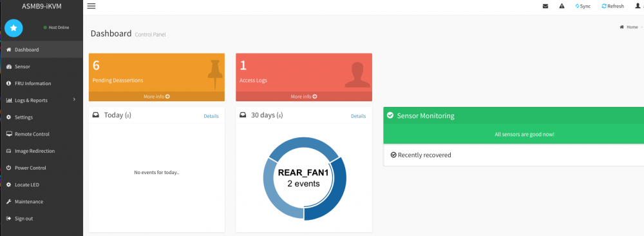The width and height of the screenshot is (644, 236).
Task: Click the Maintenance wrench icon
Action: tap(8, 201)
